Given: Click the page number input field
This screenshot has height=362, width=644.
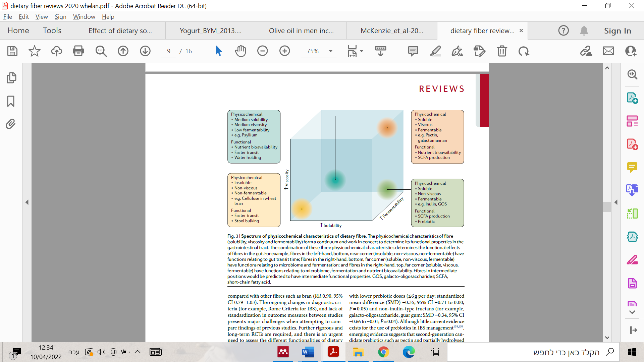Looking at the screenshot, I should [168, 51].
